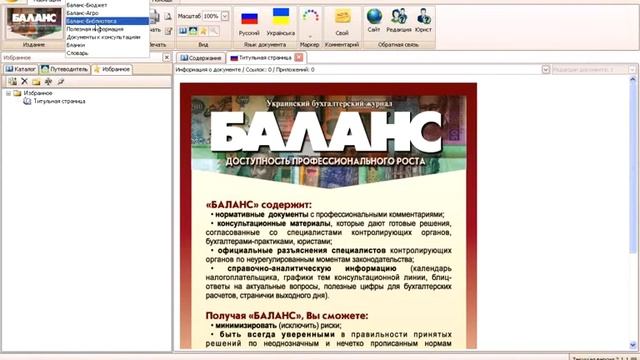The height and width of the screenshot is (360, 640).
Task: Switch to the Содержание document tab
Action: (201, 58)
